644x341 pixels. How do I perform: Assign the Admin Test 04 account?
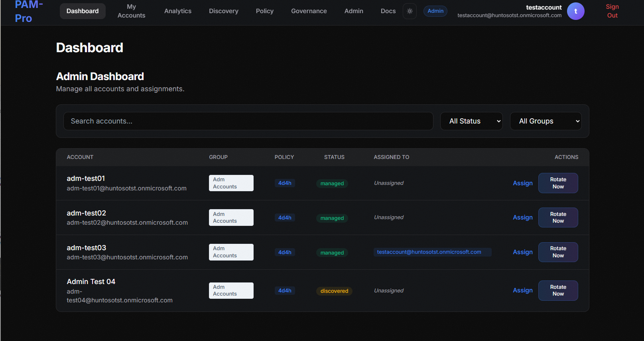pos(522,290)
